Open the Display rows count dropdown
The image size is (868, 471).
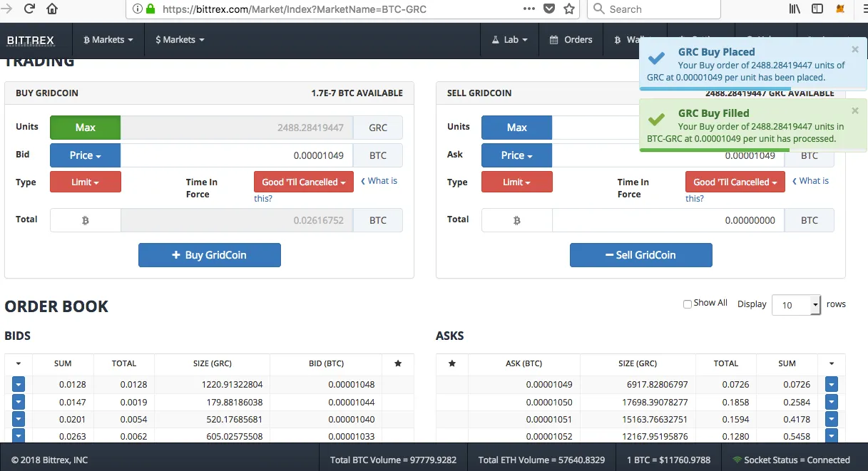(797, 305)
